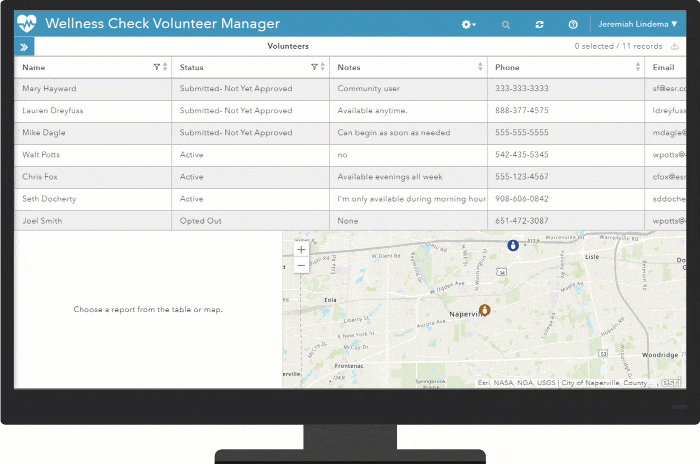Viewport: 700px width, 464px height.
Task: Select the Joel Smith row
Action: point(350,221)
